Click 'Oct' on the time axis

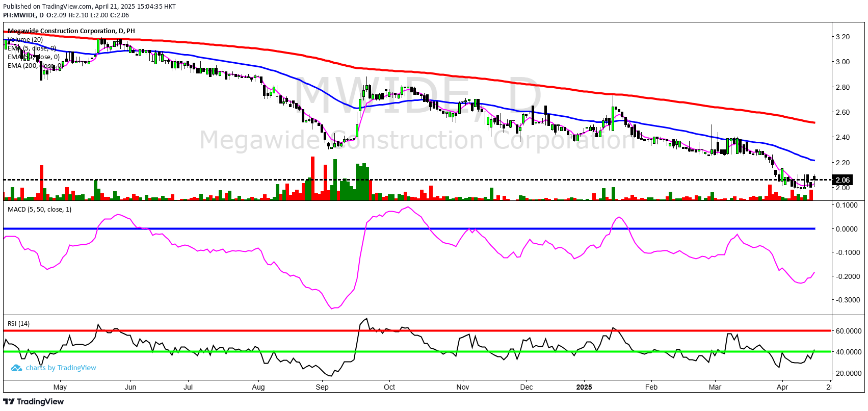(x=389, y=387)
